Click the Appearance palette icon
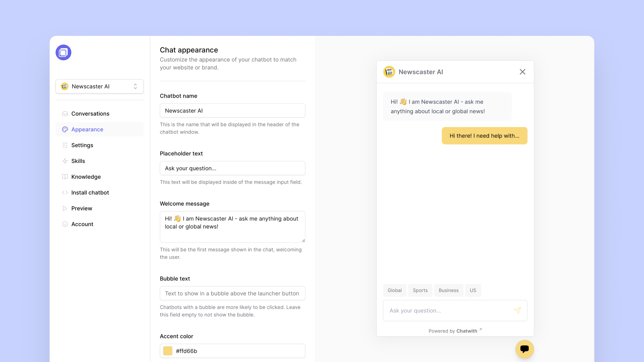This screenshot has height=362, width=644. [x=65, y=129]
